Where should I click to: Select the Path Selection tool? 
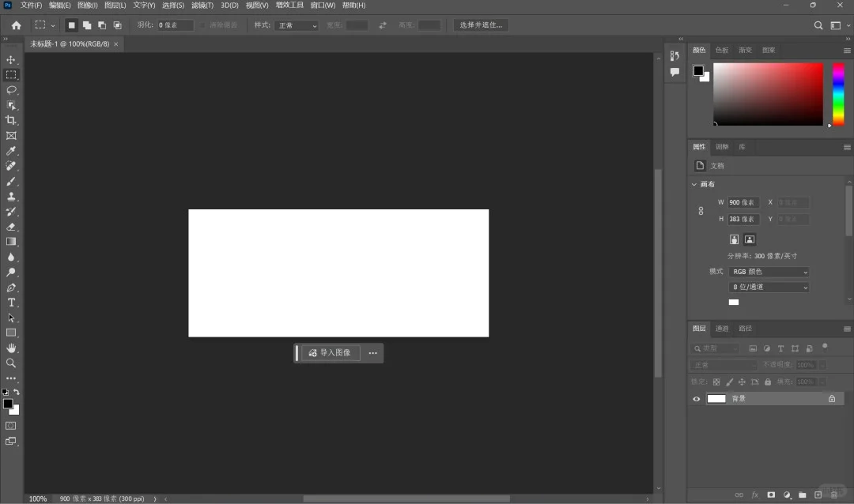pos(11,318)
